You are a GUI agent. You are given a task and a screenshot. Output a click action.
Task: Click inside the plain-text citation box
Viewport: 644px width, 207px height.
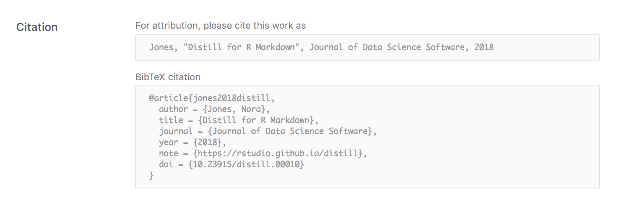point(544,48)
